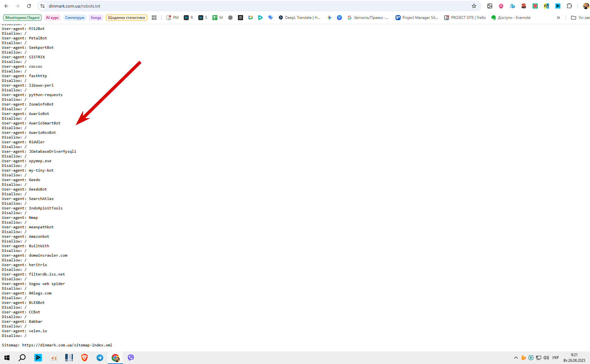Open the Щоденна статистика bookmark group
590x364 pixels.
point(126,18)
